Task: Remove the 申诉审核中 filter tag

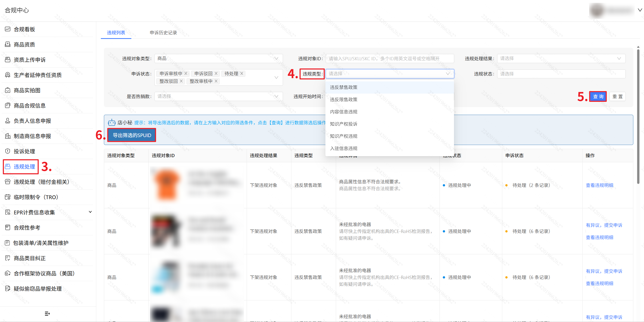Action: 186,74
